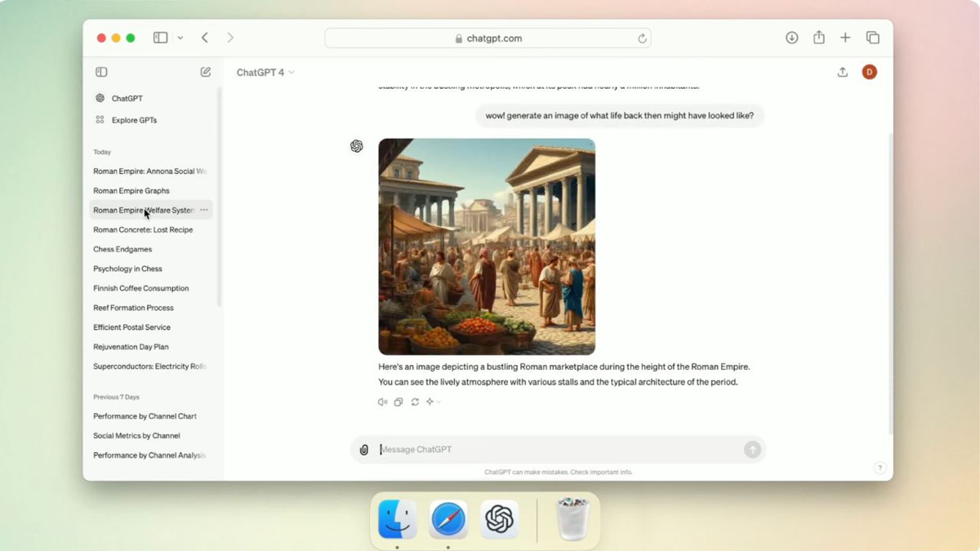The height and width of the screenshot is (551, 980).
Task: Click the Message ChatGPT input field
Action: coord(559,450)
